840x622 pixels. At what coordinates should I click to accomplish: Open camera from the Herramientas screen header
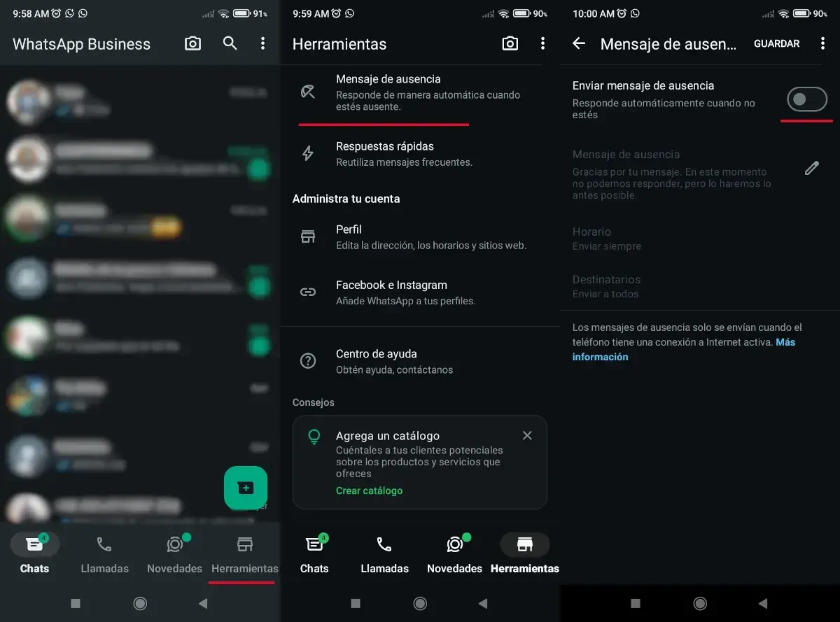(510, 43)
